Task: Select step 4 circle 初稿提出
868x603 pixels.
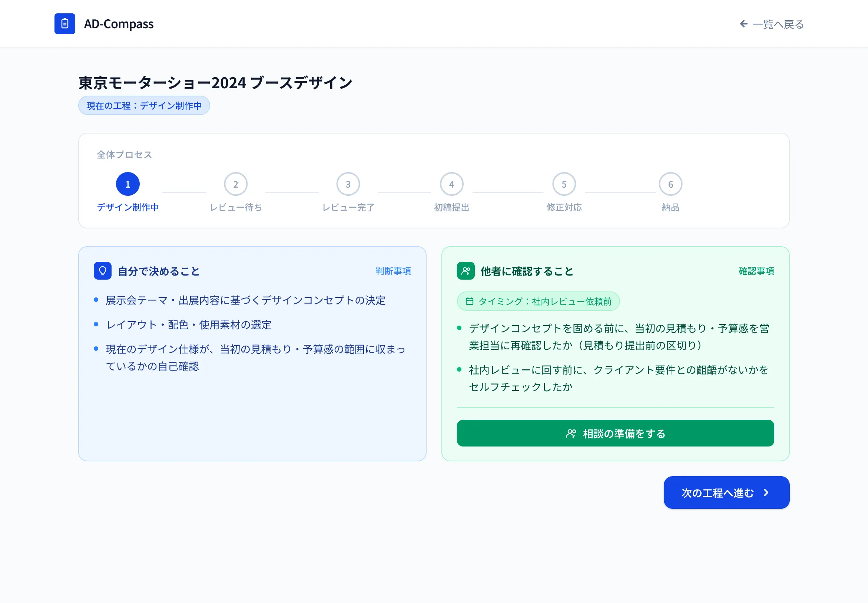Action: tap(451, 184)
